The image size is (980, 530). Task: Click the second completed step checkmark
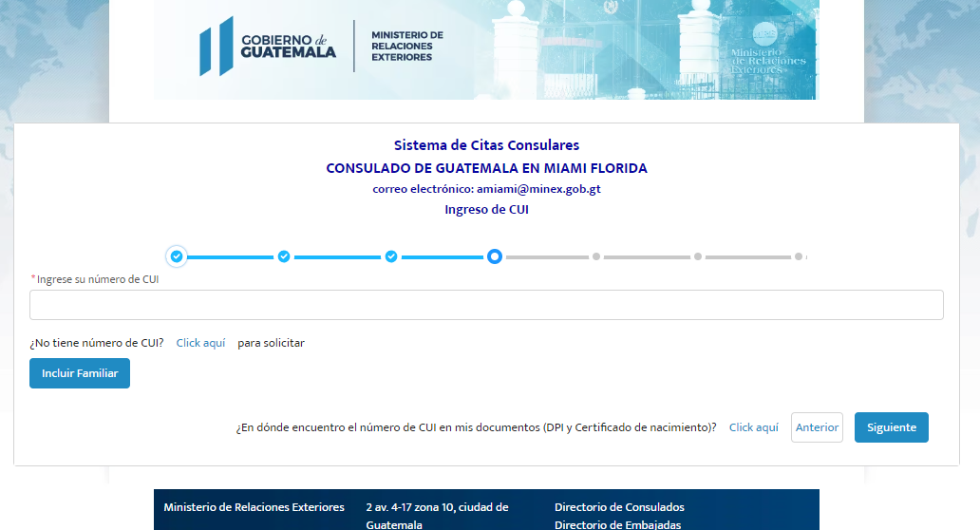pos(284,256)
